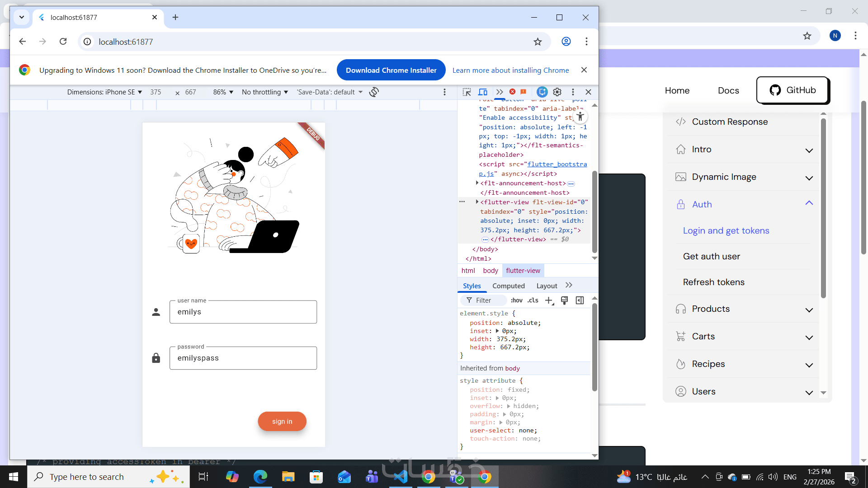This screenshot has height=488, width=868.
Task: Open the Dimensions iPhone SE dropdown
Action: tap(104, 92)
